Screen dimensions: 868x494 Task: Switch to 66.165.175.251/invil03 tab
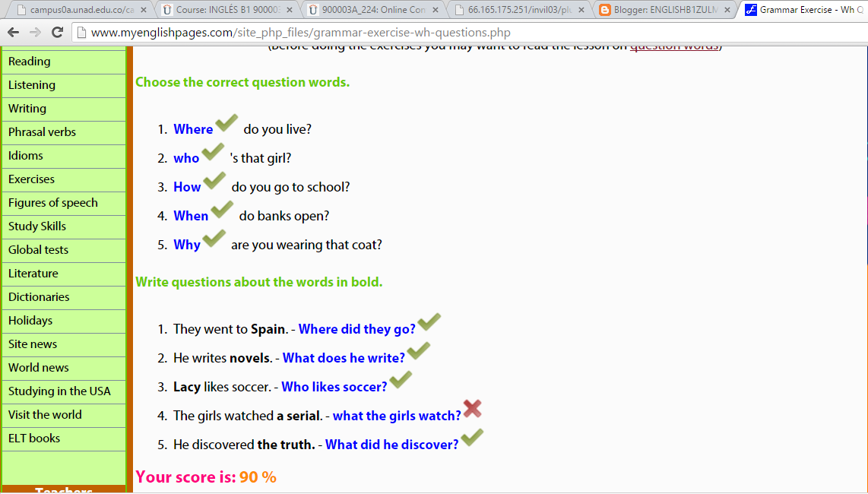point(520,10)
